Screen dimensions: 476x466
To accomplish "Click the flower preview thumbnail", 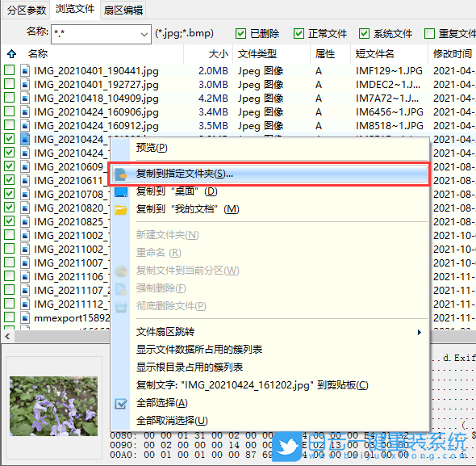I will click(54, 406).
